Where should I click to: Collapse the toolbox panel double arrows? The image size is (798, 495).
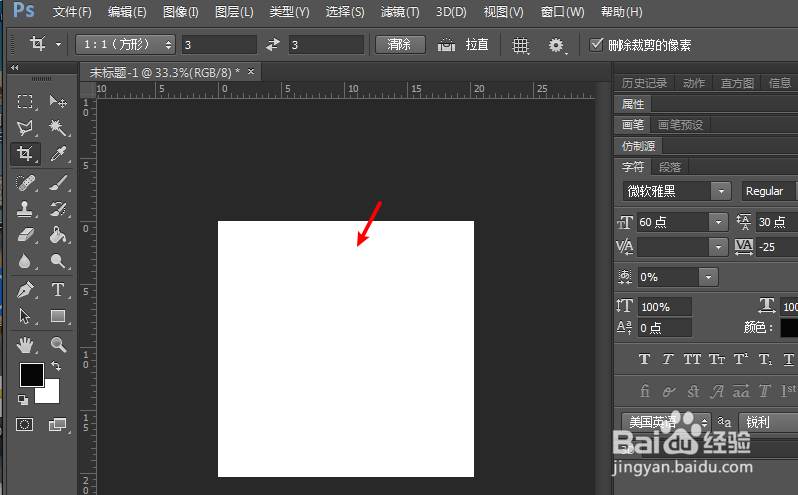coord(15,68)
